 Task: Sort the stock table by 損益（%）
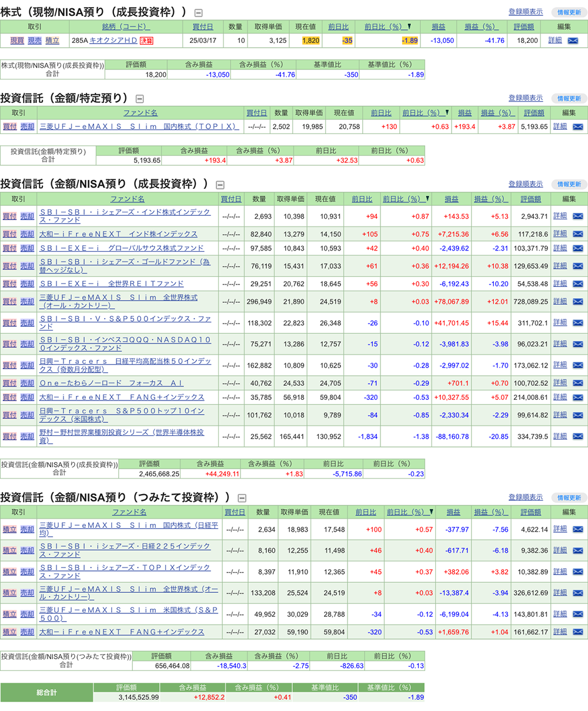[481, 26]
